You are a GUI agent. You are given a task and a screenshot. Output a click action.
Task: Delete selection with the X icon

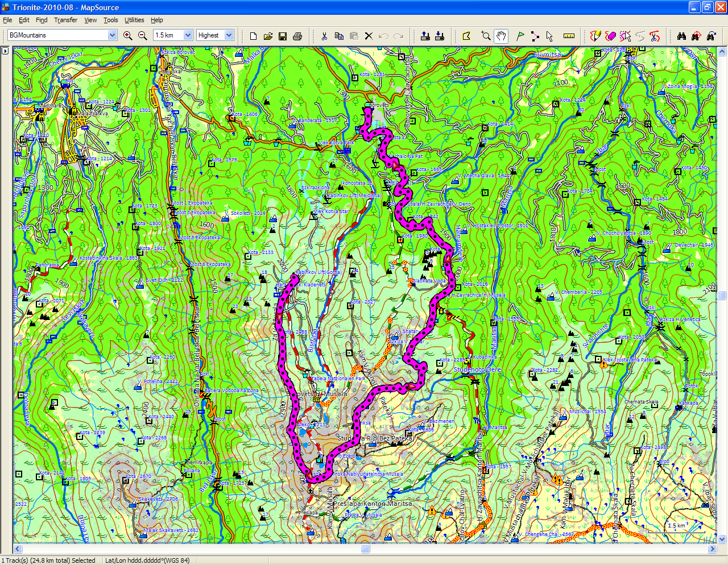369,36
